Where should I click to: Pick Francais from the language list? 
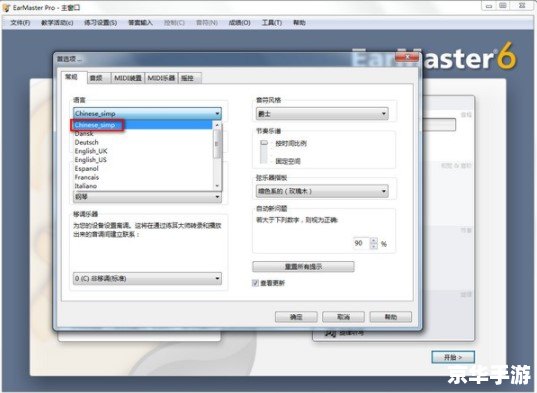pyautogui.click(x=143, y=177)
